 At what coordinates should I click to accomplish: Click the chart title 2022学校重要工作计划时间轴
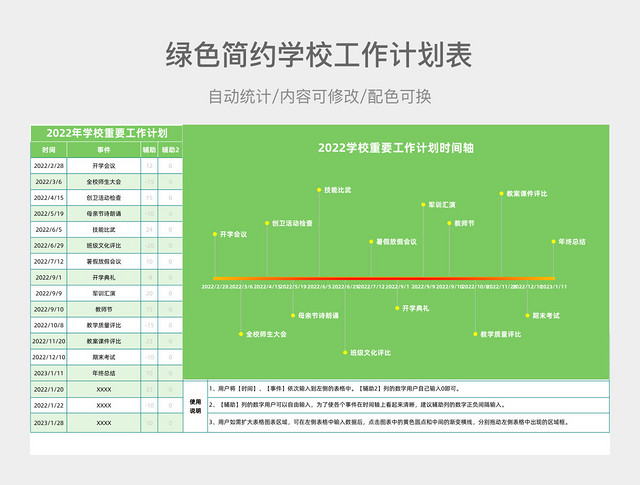coord(396,148)
